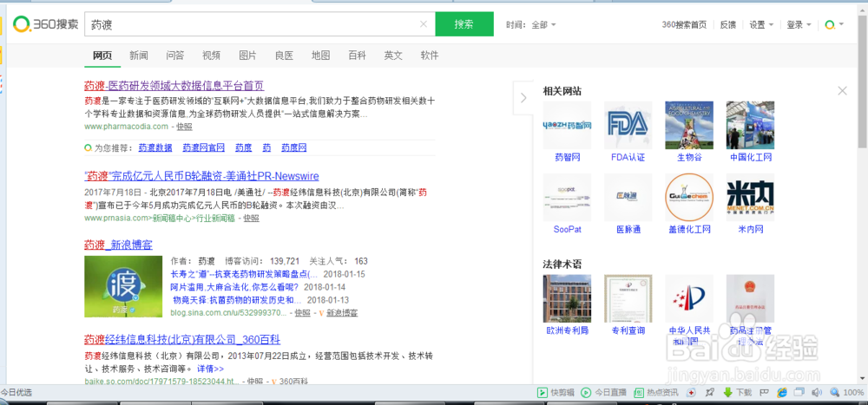Click the SooPat logo thumbnail
868x405 pixels.
(x=567, y=198)
